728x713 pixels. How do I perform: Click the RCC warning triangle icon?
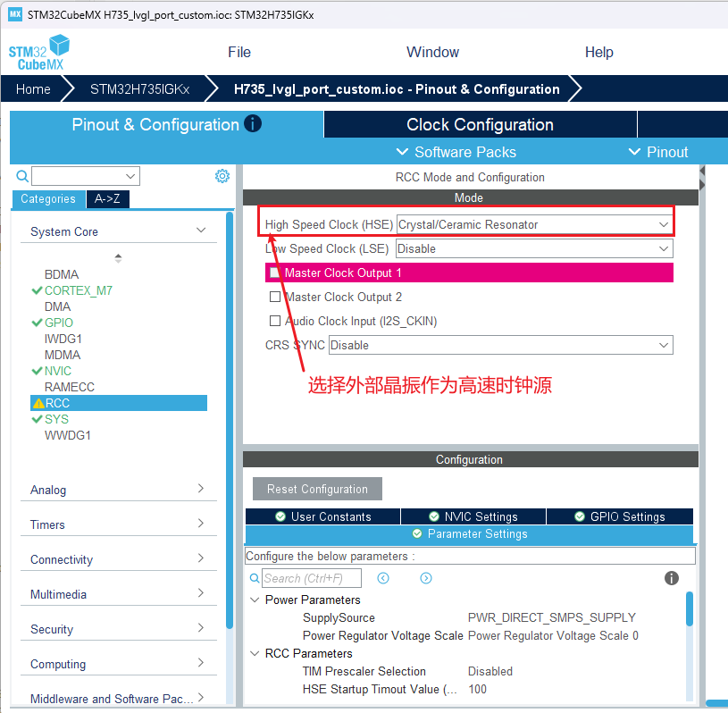coord(38,403)
